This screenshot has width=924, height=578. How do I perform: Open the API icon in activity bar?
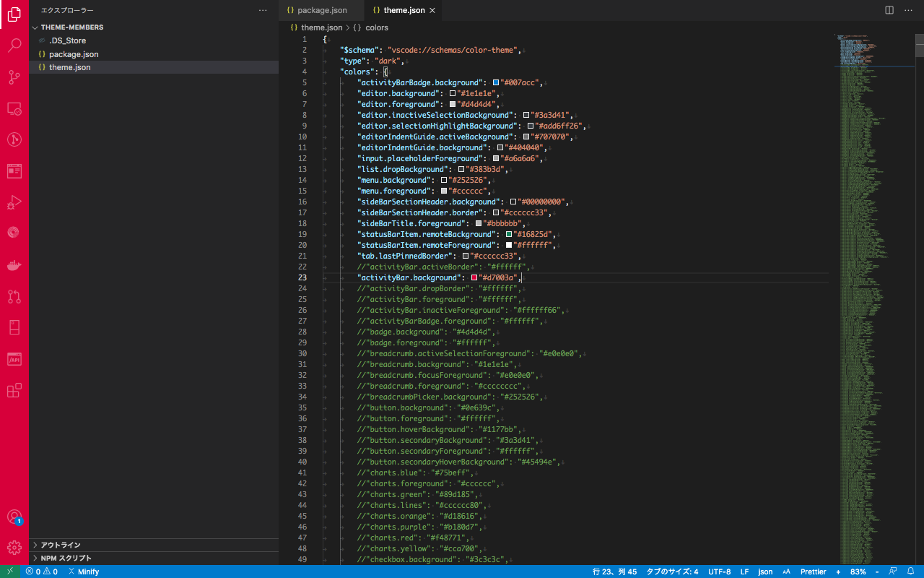(x=14, y=359)
